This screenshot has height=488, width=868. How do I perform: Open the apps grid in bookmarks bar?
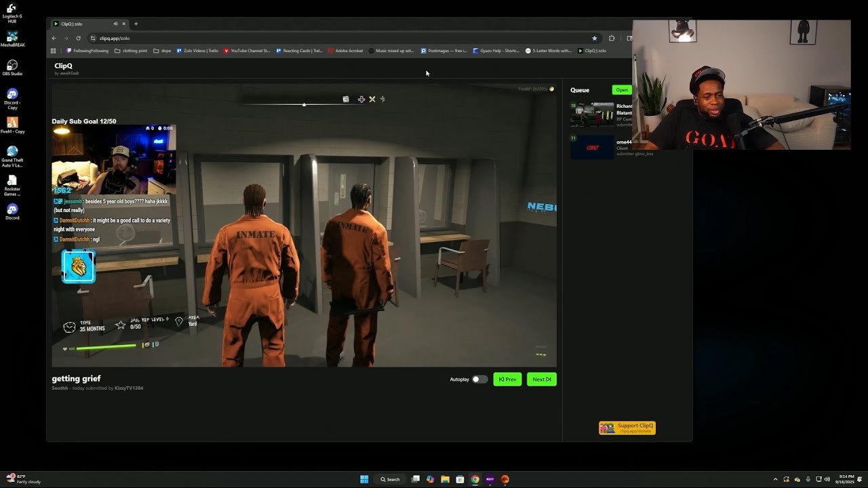pyautogui.click(x=54, y=51)
